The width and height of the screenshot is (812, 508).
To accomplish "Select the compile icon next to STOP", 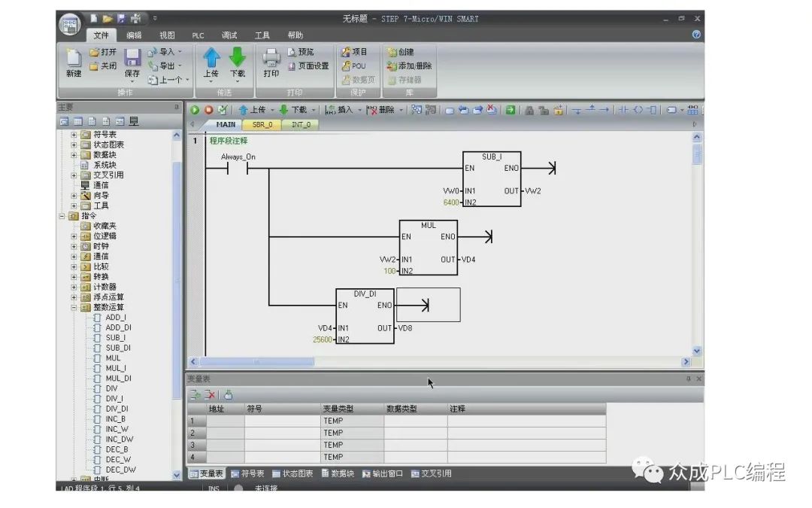I will tap(223, 109).
